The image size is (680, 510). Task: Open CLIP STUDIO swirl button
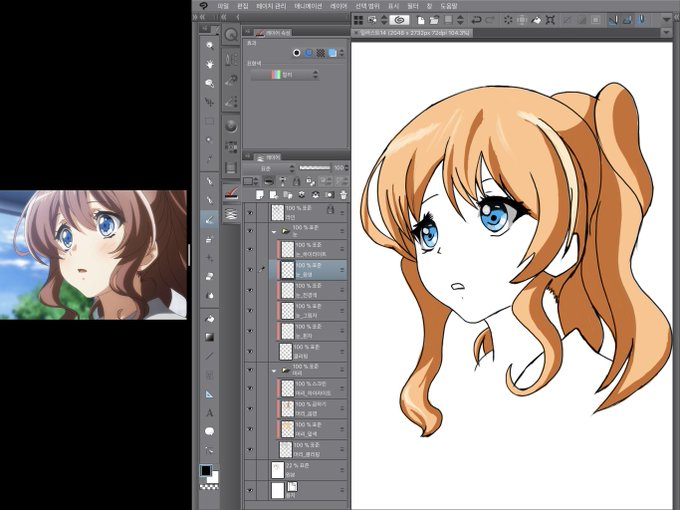click(399, 20)
